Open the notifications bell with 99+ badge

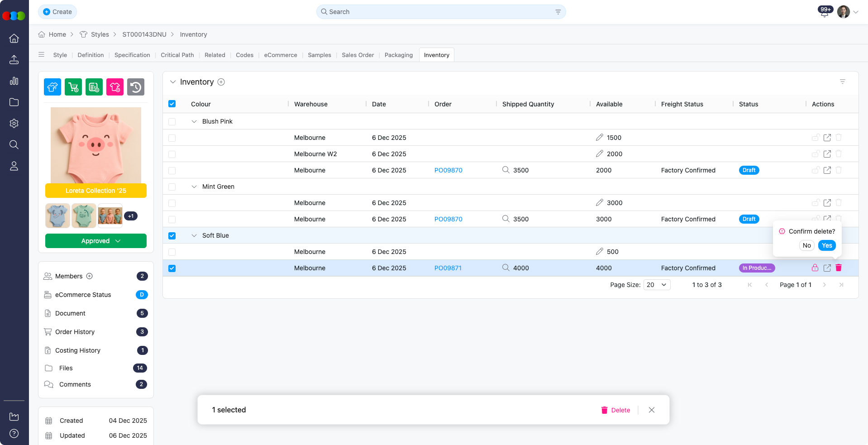[825, 12]
